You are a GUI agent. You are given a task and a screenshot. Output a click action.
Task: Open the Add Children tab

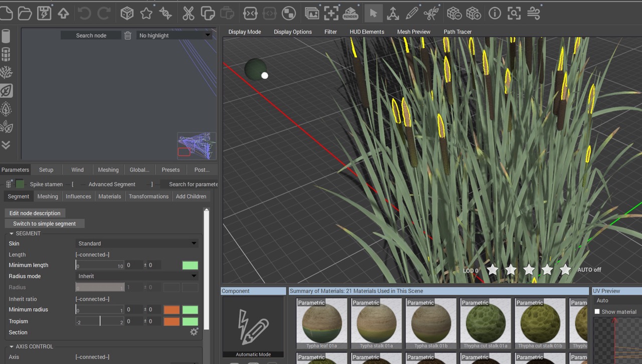(x=191, y=197)
